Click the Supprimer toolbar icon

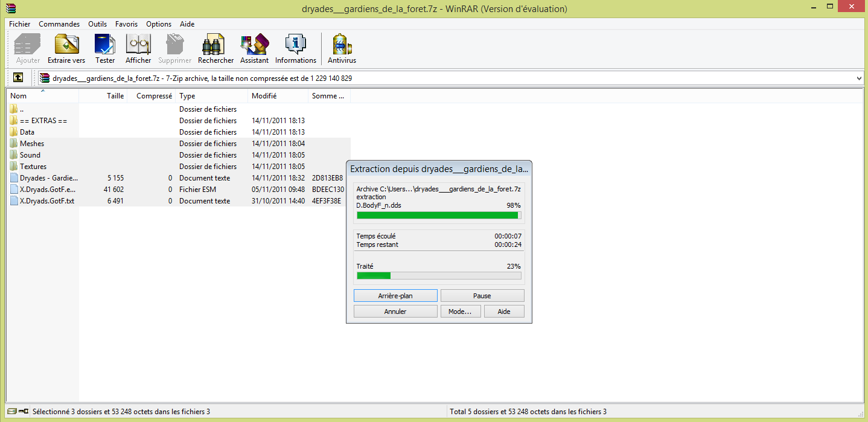174,44
